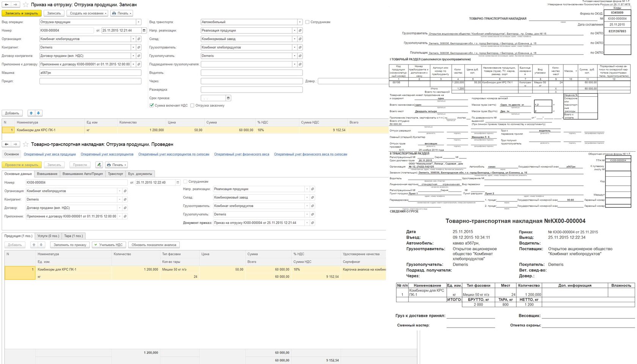
Task: Click Карточка анализа на комбикорм cell
Action: 363,270
